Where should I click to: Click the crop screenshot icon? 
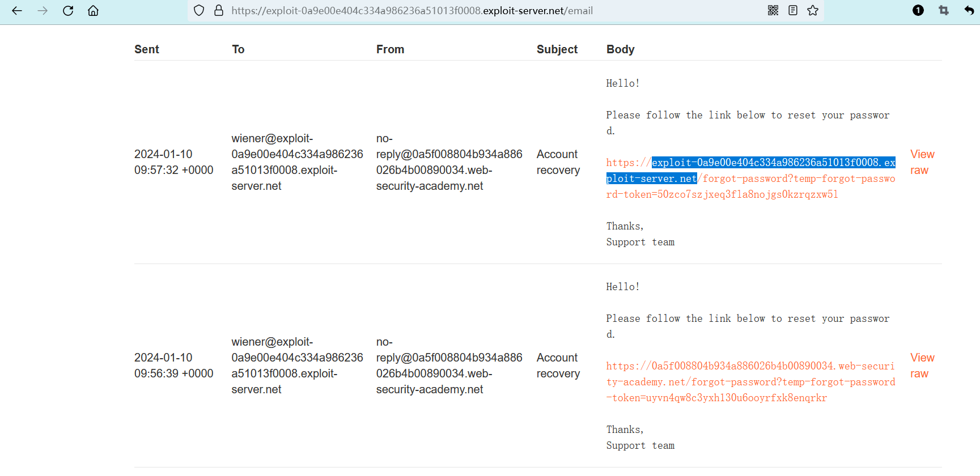click(x=944, y=11)
